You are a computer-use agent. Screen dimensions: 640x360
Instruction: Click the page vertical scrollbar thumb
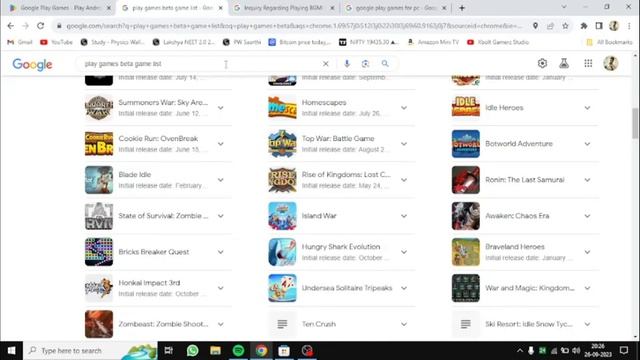click(x=635, y=124)
